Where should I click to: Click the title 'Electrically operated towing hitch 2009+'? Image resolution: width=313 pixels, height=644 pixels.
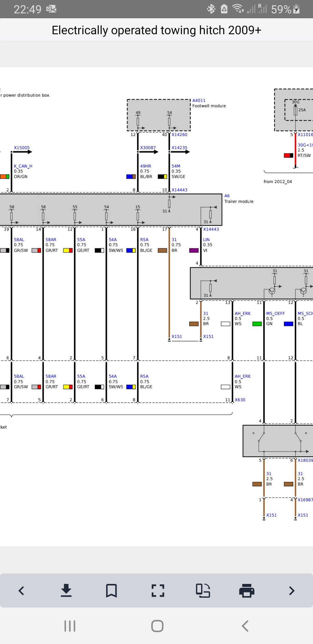tap(156, 30)
